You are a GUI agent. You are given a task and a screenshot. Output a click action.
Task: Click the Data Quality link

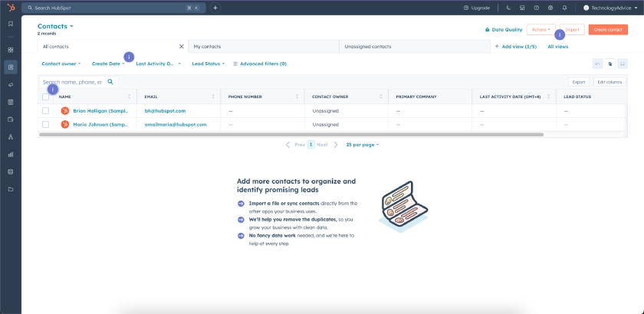coord(504,30)
